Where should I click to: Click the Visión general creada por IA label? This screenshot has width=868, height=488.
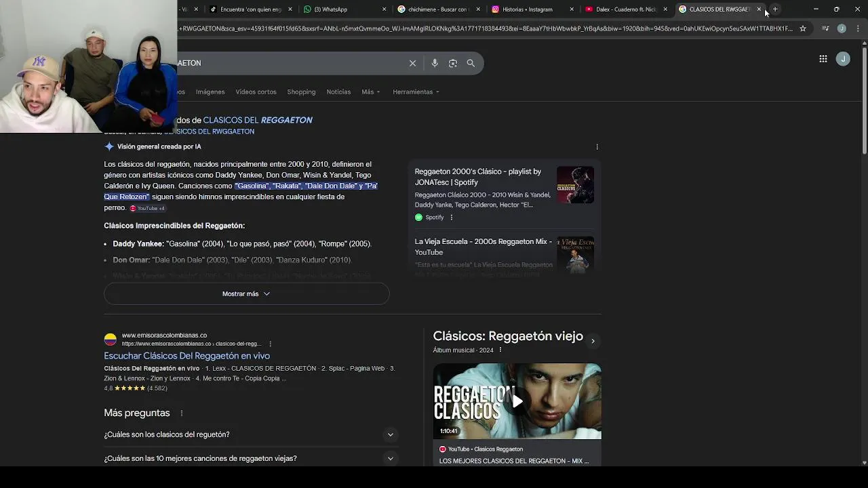(159, 146)
